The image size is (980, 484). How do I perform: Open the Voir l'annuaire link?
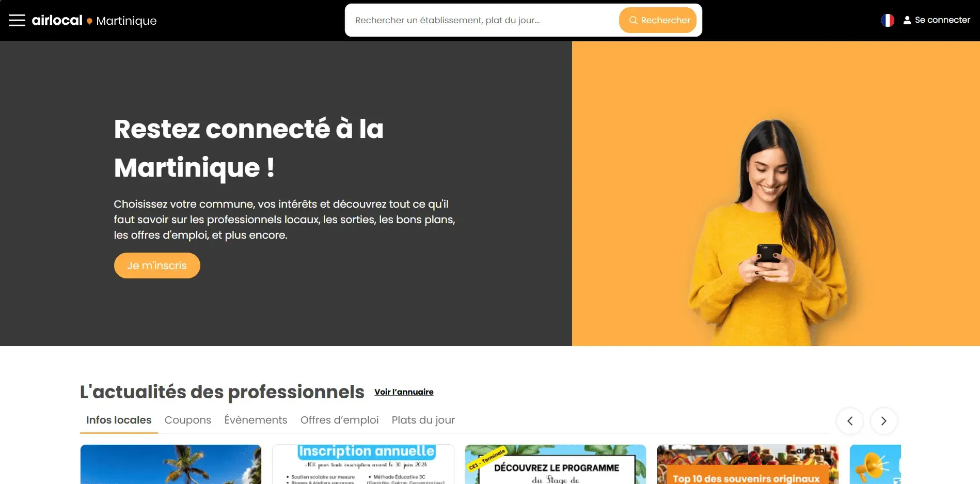(404, 392)
